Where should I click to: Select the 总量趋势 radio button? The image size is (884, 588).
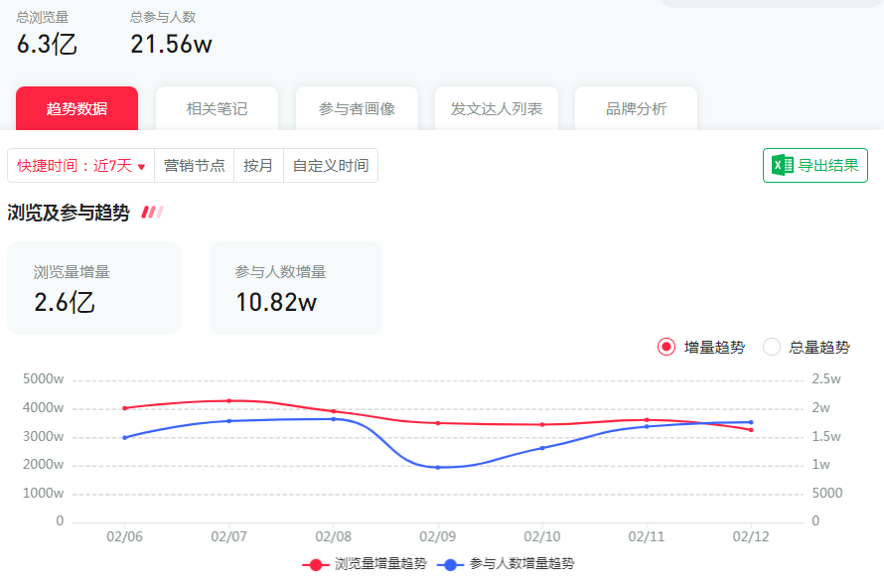pos(772,347)
